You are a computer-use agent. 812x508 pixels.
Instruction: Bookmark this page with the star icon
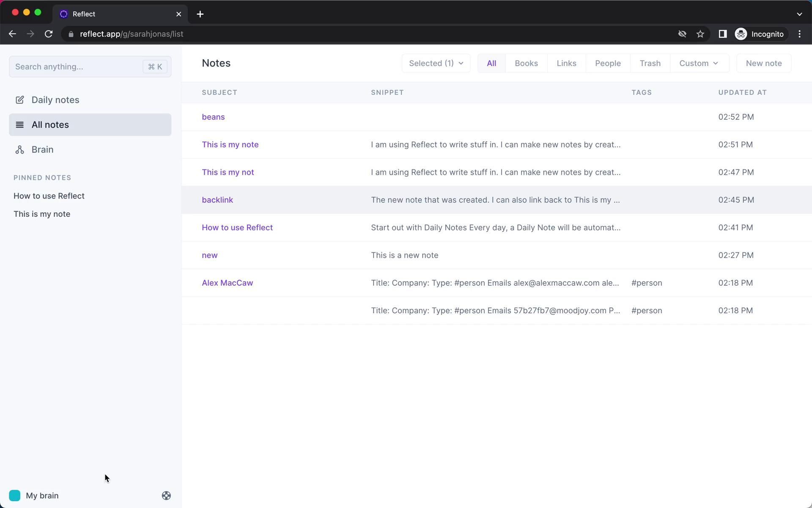coord(700,34)
